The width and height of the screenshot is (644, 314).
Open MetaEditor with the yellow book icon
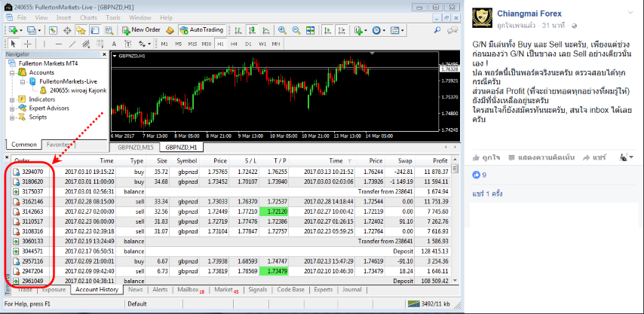pyautogui.click(x=169, y=30)
